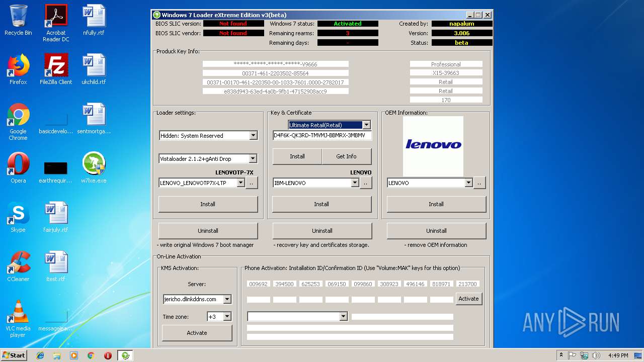644x362 pixels.
Task: Open the fairjuly.rtf document icon
Action: click(56, 217)
